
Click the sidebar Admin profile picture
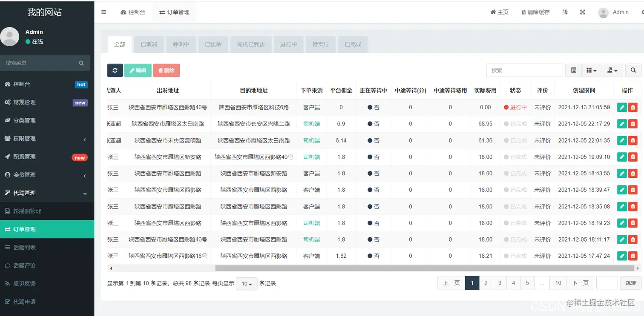click(x=10, y=37)
